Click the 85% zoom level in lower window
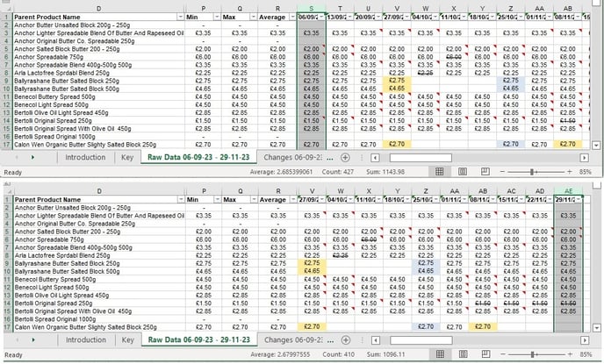Image resolution: width=604 pixels, height=364 pixels. click(x=586, y=354)
